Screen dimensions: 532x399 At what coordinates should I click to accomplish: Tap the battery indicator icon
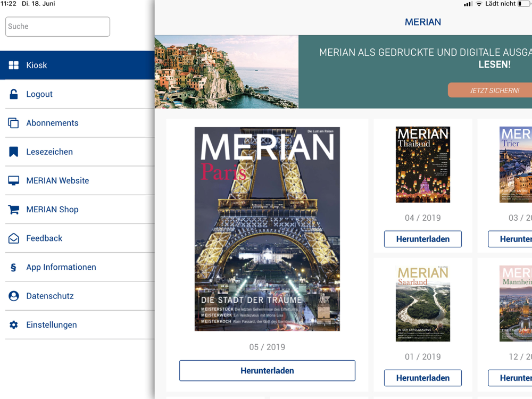pos(525,4)
